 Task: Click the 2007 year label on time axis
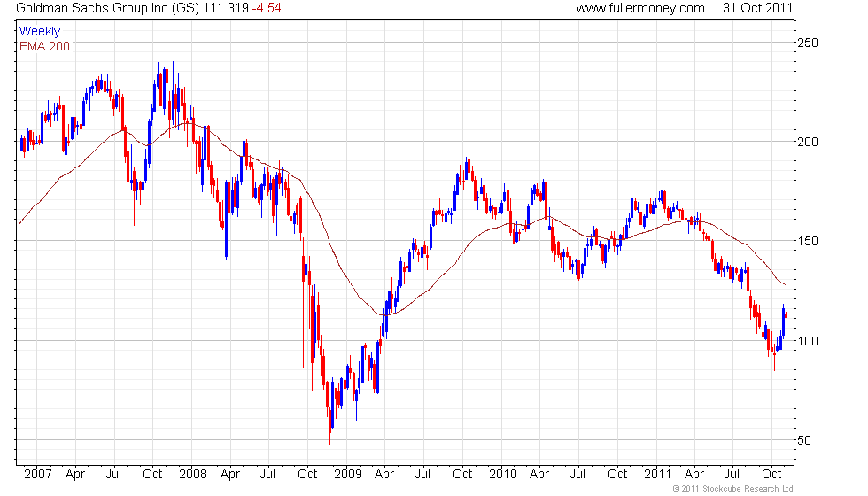(x=38, y=474)
